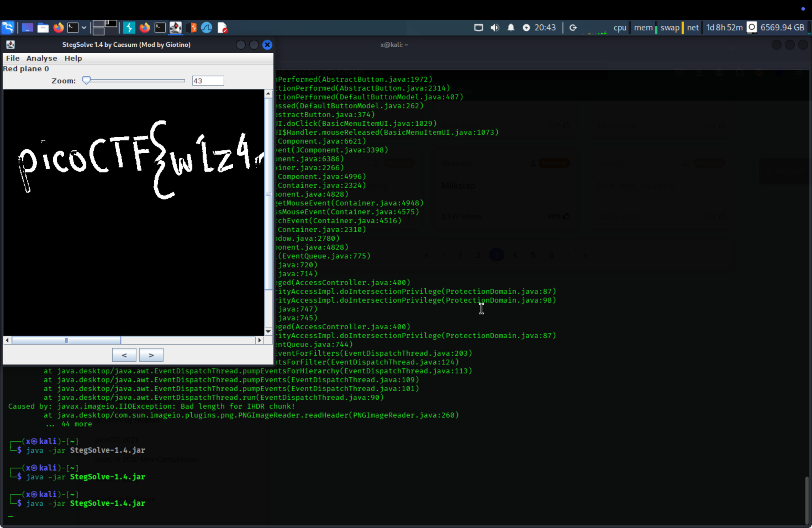Open the StegSolve File menu

(13, 58)
